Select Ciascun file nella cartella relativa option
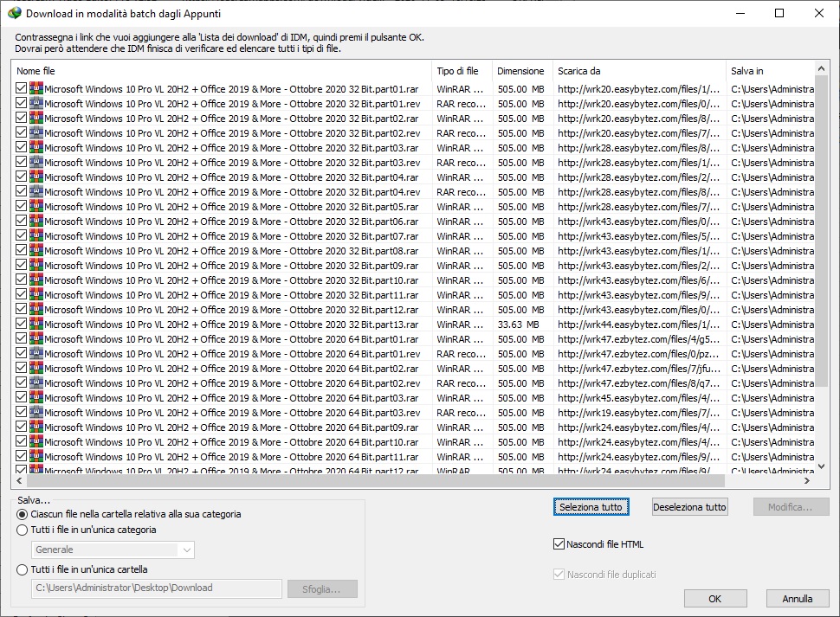Image resolution: width=840 pixels, height=617 pixels. tap(22, 514)
